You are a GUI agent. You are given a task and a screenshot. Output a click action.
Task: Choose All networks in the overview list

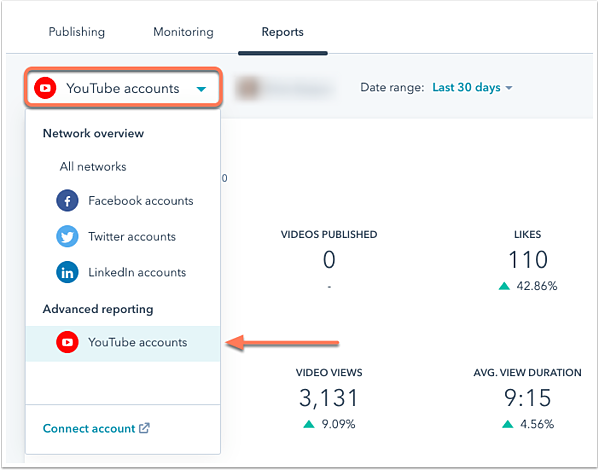click(93, 167)
